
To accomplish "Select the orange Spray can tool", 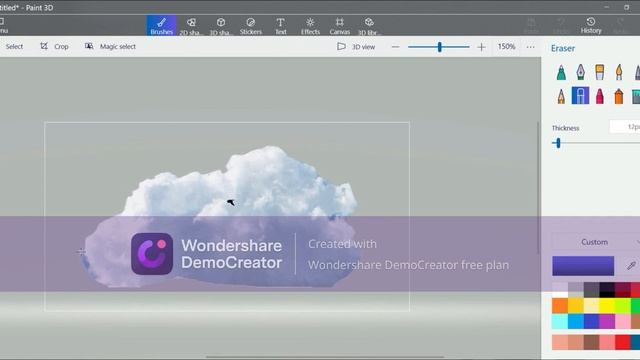I will [x=619, y=96].
